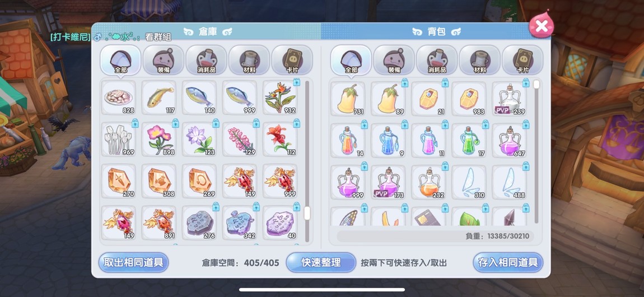Choose yellow bell fruit with 731
Image resolution: width=644 pixels, height=297 pixels.
click(348, 99)
